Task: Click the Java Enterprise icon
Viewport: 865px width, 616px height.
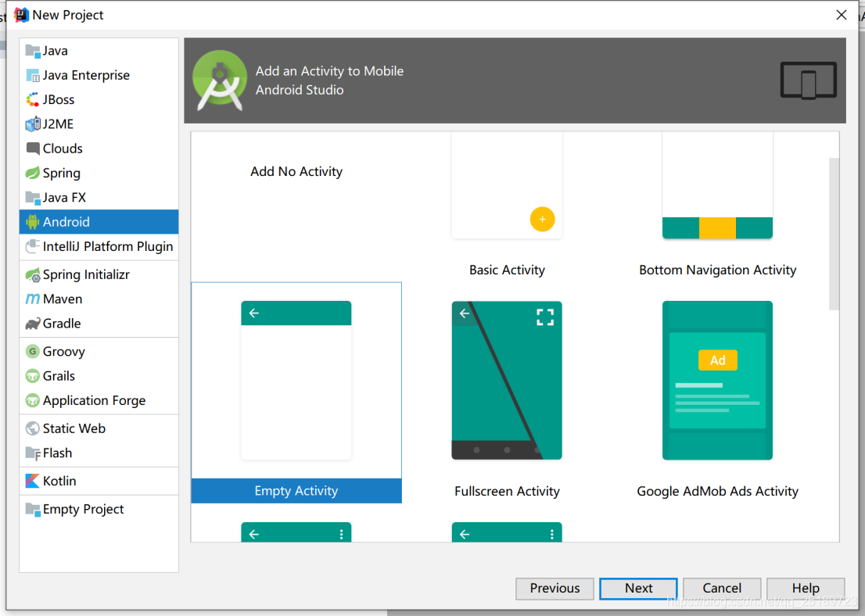Action: 33,76
